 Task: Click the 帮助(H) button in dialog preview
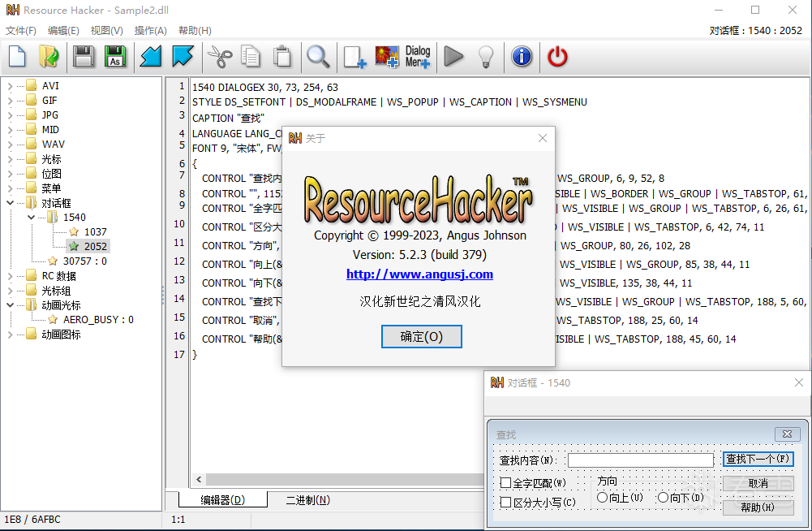tap(758, 507)
